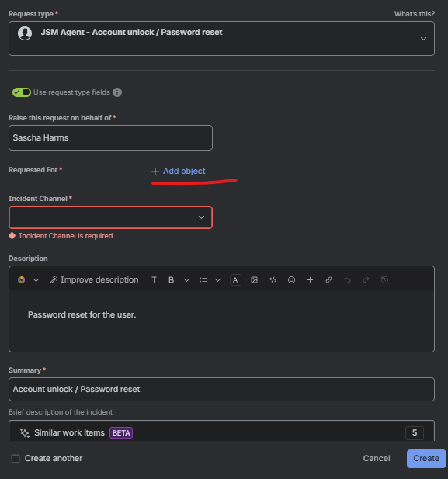The width and height of the screenshot is (448, 479).
Task: Open the emoji picker in the editor
Action: tap(291, 279)
